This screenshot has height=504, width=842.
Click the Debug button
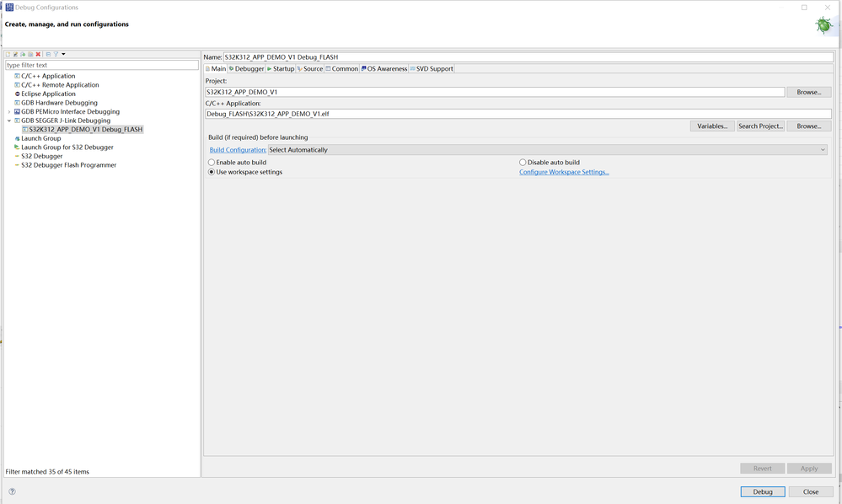pyautogui.click(x=763, y=491)
